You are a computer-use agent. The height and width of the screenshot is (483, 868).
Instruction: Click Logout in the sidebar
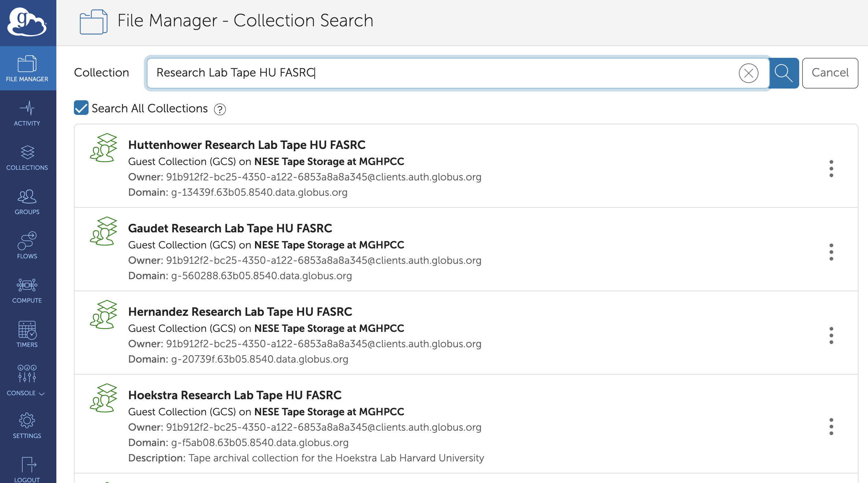(27, 470)
